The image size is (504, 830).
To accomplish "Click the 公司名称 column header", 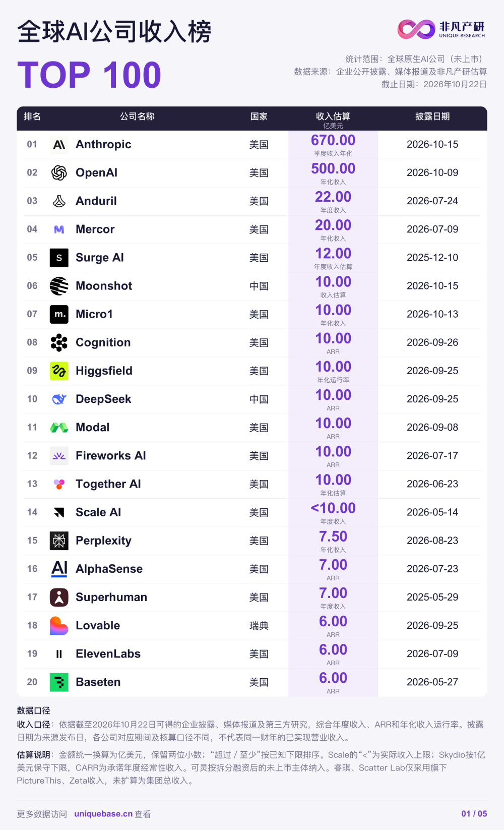I will pos(137,116).
